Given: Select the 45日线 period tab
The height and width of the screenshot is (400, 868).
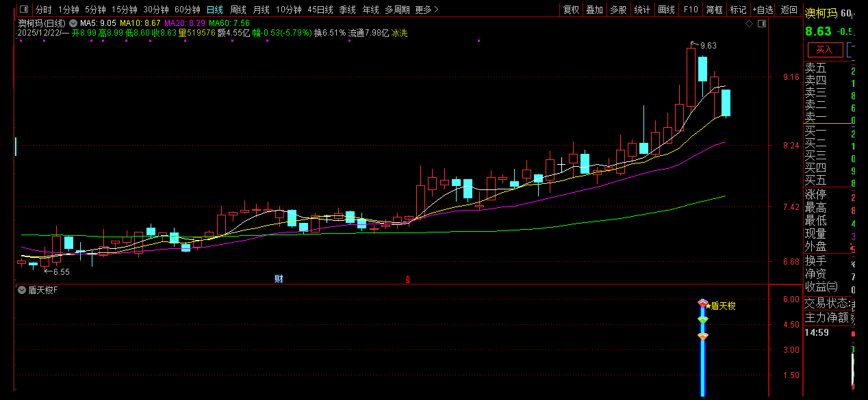Looking at the screenshot, I should [x=320, y=10].
